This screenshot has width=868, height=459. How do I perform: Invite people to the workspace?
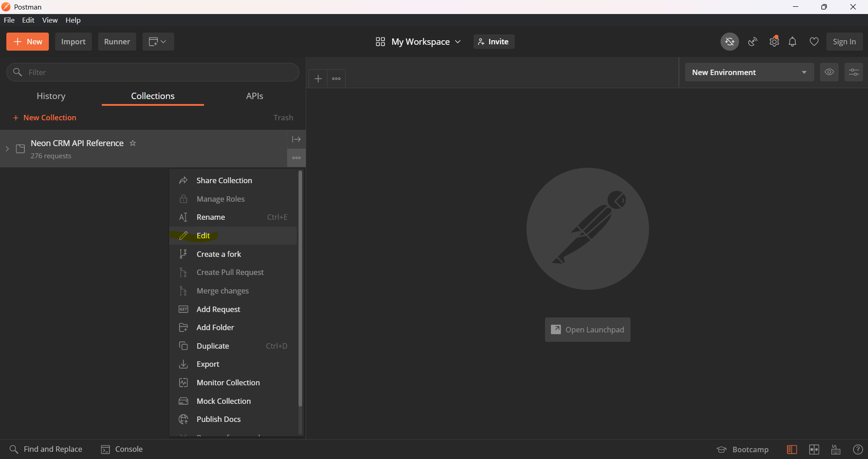click(494, 42)
